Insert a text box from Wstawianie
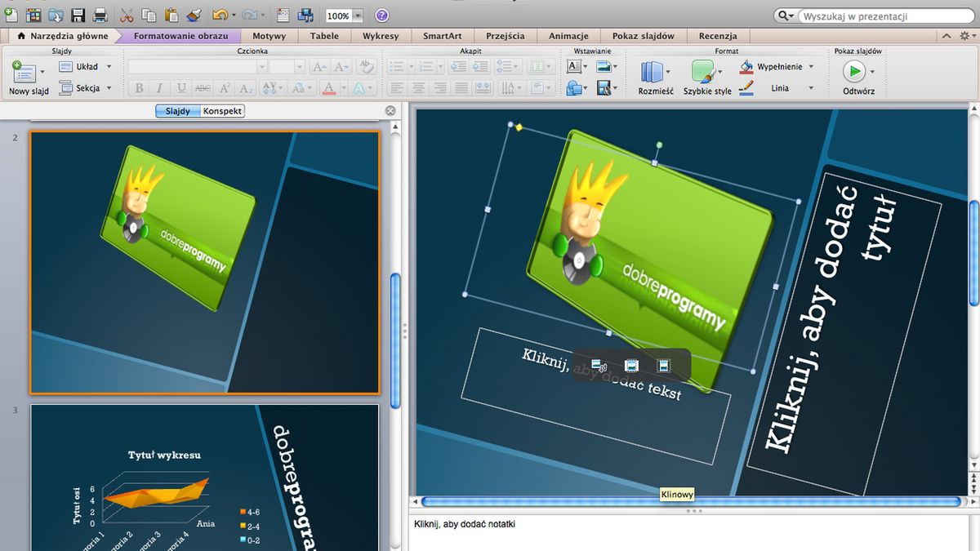 pyautogui.click(x=573, y=67)
